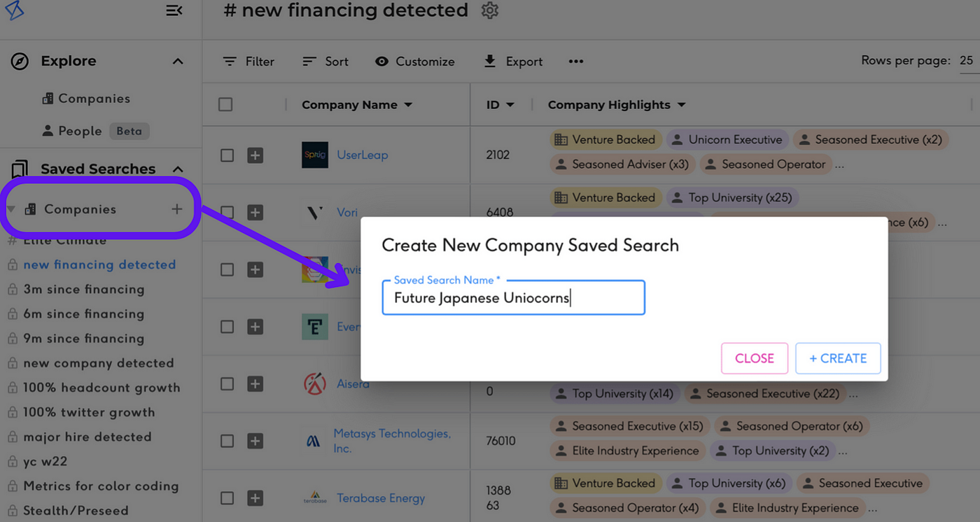
Task: Click the plus icon beside UserLeap
Action: click(x=255, y=155)
